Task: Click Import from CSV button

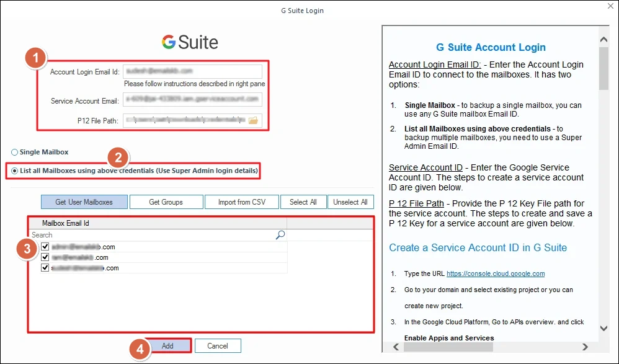Action: click(x=243, y=202)
